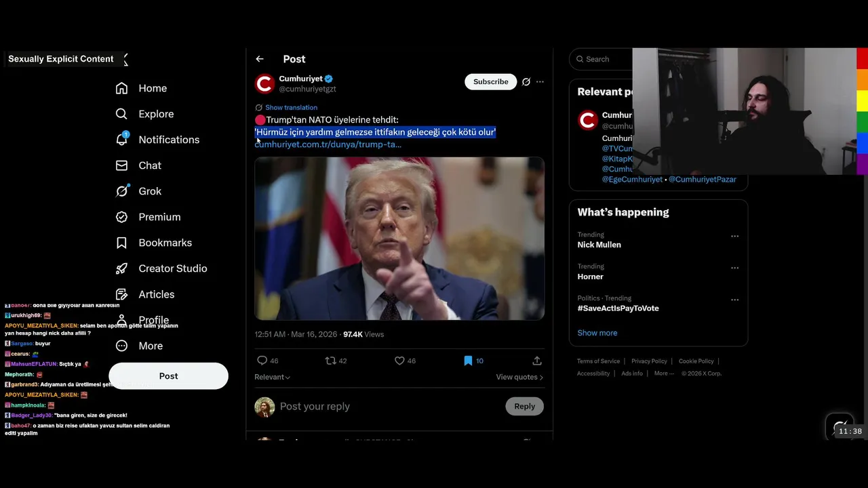Click View quotes link

coord(519,377)
